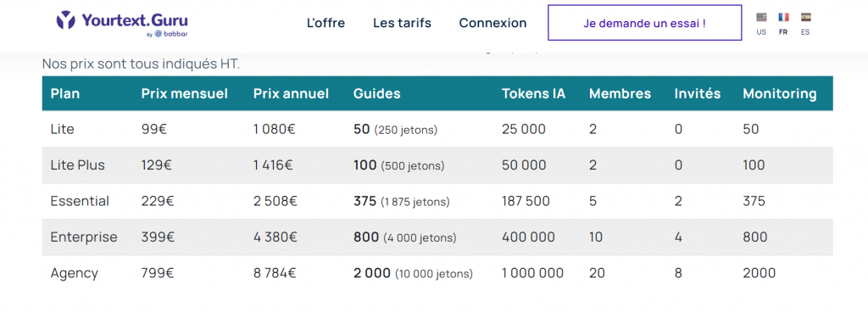Switch language with the US flag
The width and height of the screenshot is (868, 312).
point(761,17)
